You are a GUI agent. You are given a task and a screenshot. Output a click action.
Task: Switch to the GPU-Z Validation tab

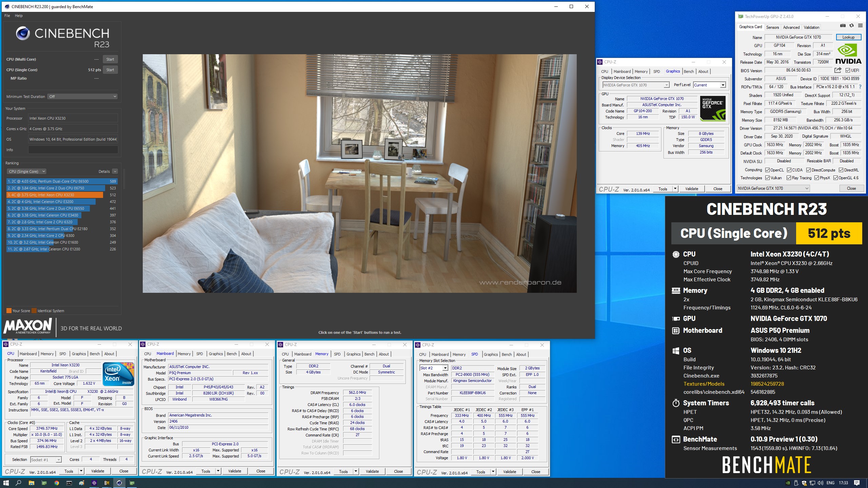811,27
